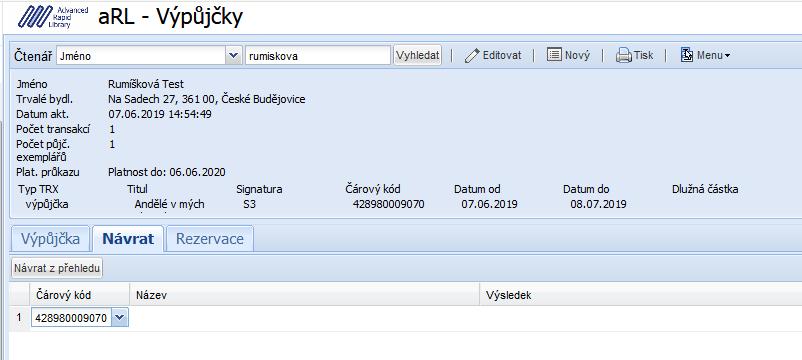Expand the Jméno search field dropdown arrow

point(233,55)
